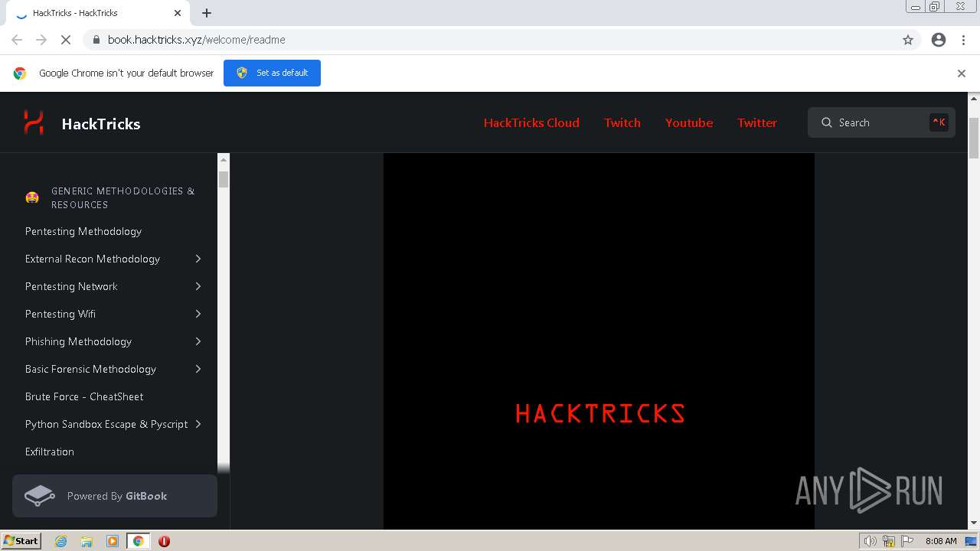Open Chrome three-dot menu
Screen dimensions: 980x551
[x=963, y=40]
